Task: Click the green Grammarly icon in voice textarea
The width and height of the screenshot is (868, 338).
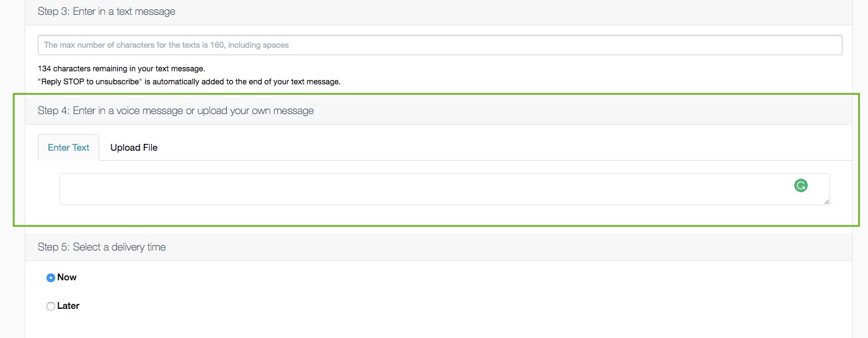Action: tap(801, 185)
